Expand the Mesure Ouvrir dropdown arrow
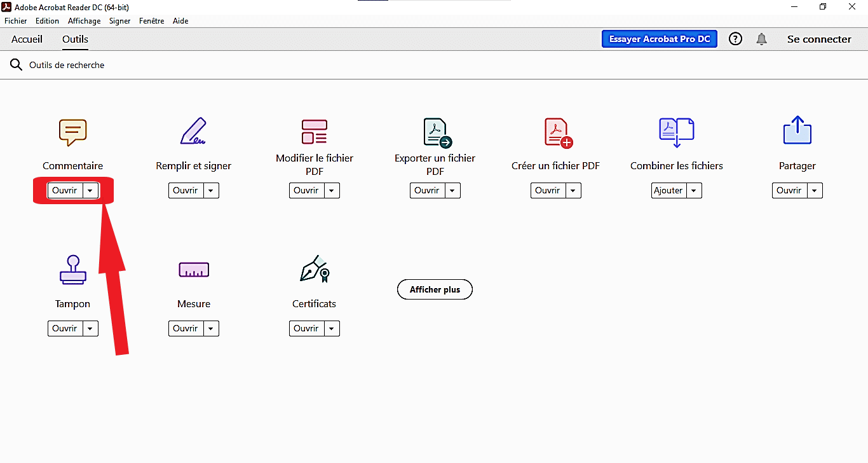The image size is (868, 463). (x=211, y=329)
